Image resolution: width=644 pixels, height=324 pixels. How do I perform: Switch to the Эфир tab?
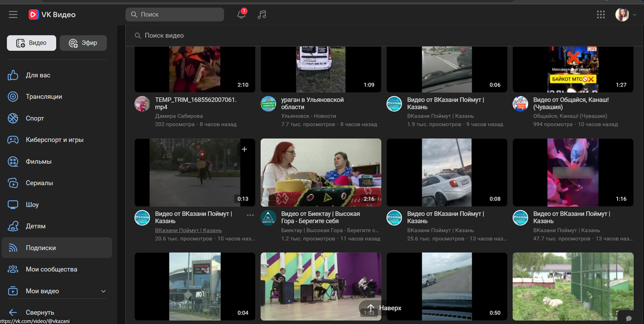[83, 43]
